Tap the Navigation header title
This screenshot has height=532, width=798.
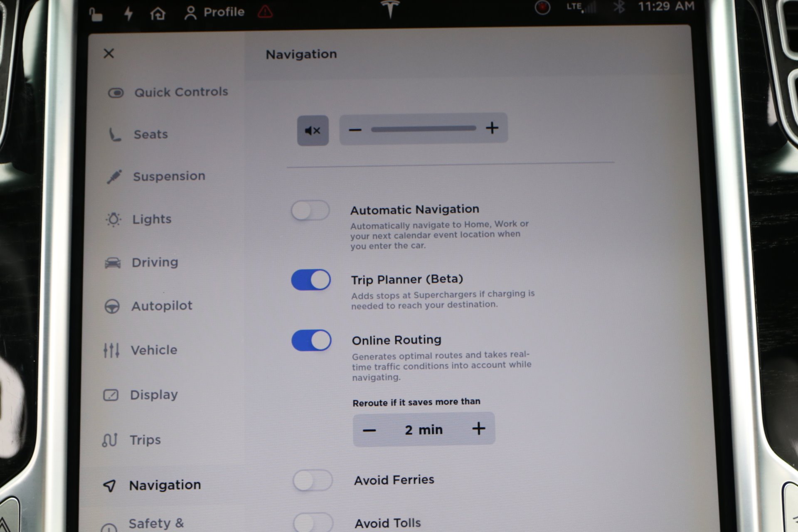click(301, 54)
